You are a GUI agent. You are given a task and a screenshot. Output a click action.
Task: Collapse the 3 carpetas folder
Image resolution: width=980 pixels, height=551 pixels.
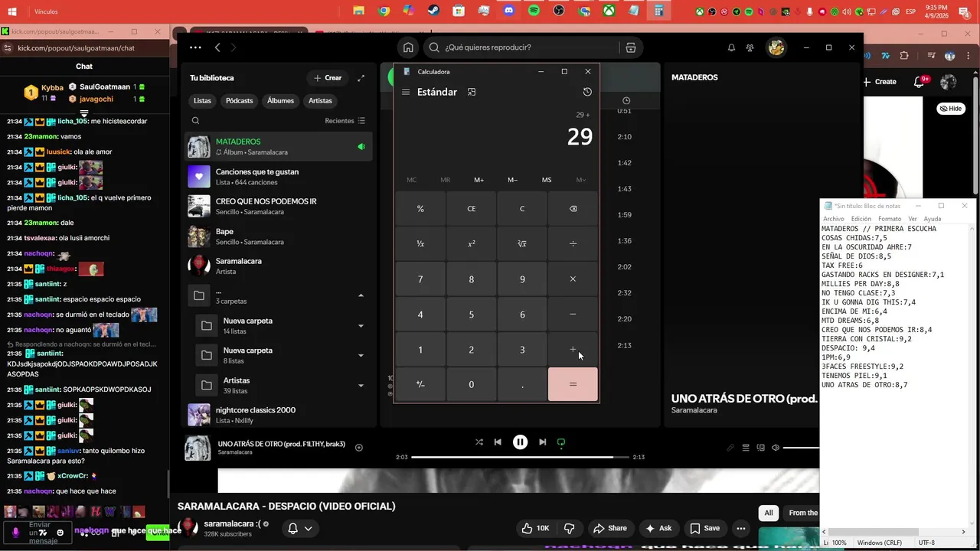coord(361,295)
